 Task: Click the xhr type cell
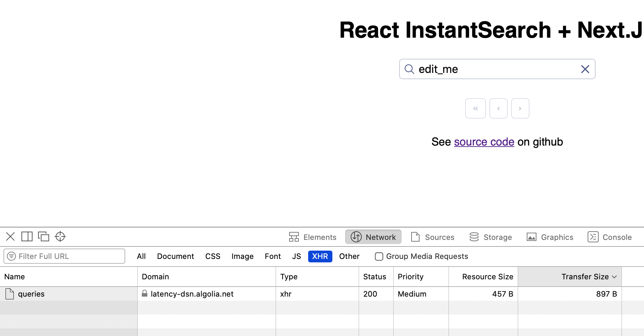pos(317,294)
